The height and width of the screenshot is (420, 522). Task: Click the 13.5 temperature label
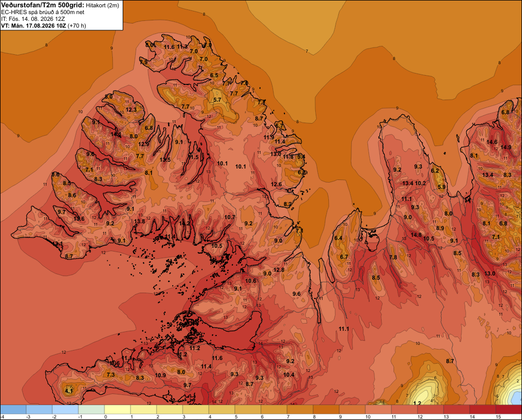tap(165, 160)
